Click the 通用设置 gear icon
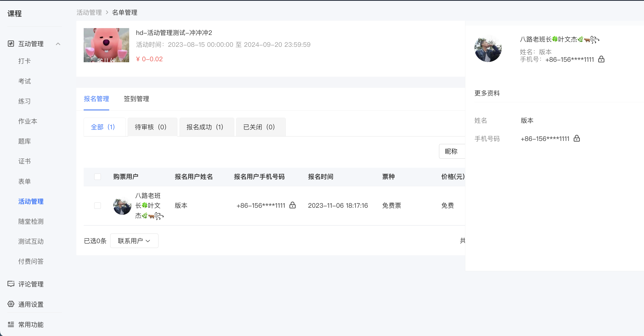The image size is (644, 336). coord(11,304)
